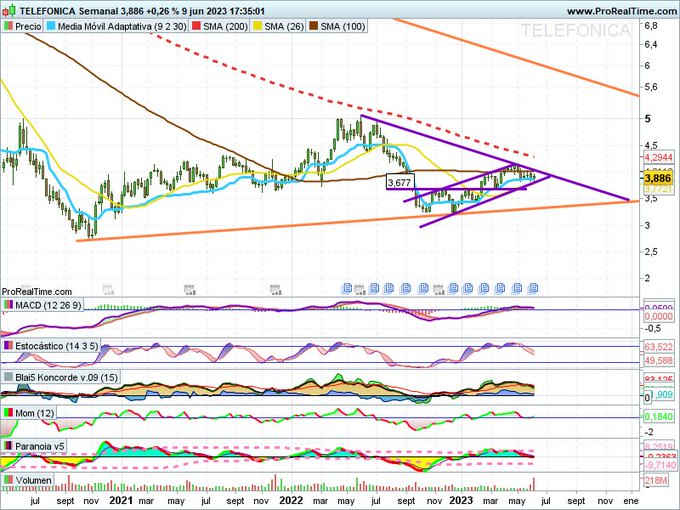Click the 218M volume value tag
Image resolution: width=680 pixels, height=510 pixels.
click(658, 481)
